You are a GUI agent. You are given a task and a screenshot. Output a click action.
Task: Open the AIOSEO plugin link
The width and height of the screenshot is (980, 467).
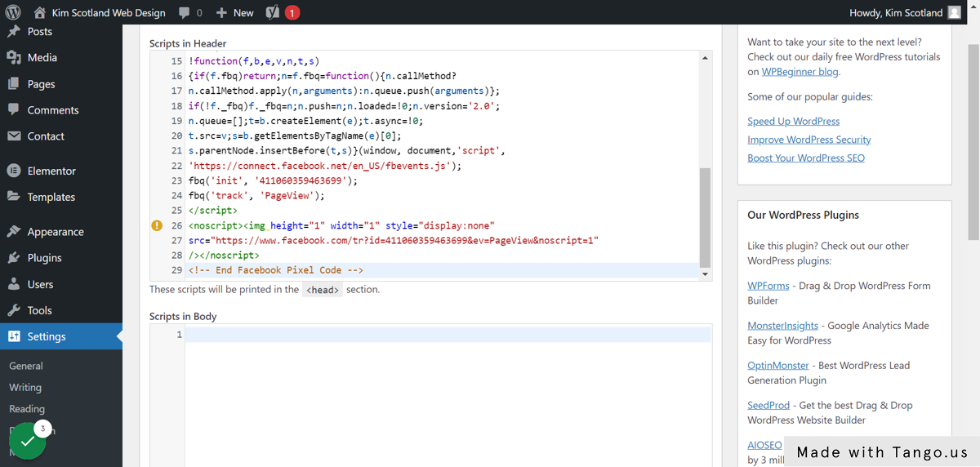click(764, 445)
